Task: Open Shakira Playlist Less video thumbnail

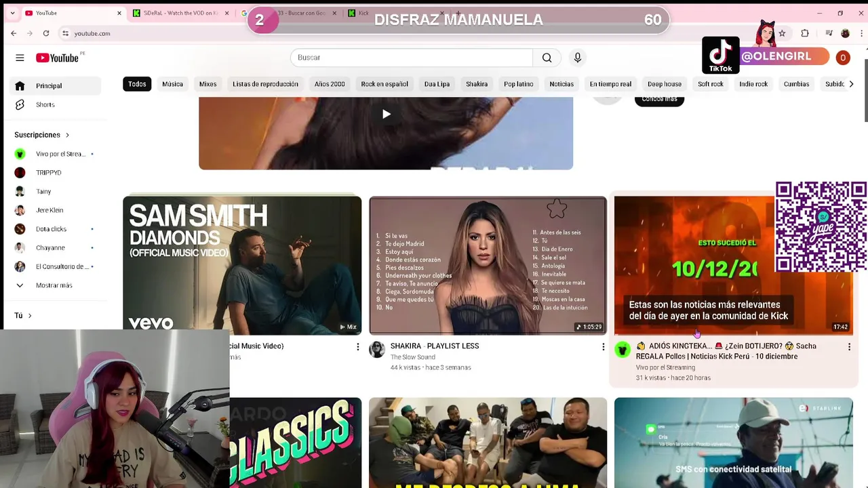Action: pyautogui.click(x=488, y=266)
